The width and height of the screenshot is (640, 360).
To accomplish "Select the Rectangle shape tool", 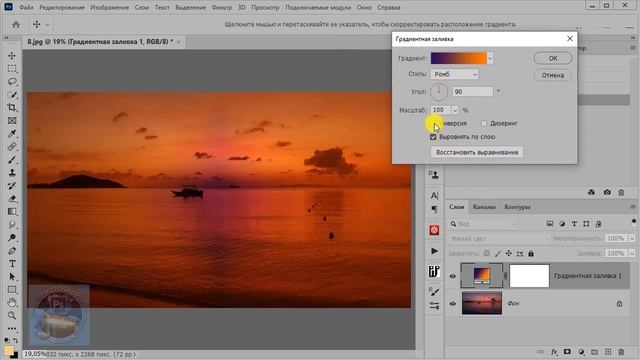I will coord(12,290).
